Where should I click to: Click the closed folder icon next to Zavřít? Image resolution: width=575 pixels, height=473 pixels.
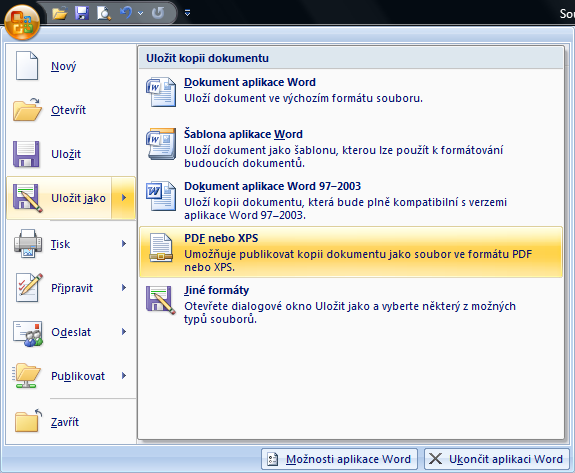(x=28, y=421)
